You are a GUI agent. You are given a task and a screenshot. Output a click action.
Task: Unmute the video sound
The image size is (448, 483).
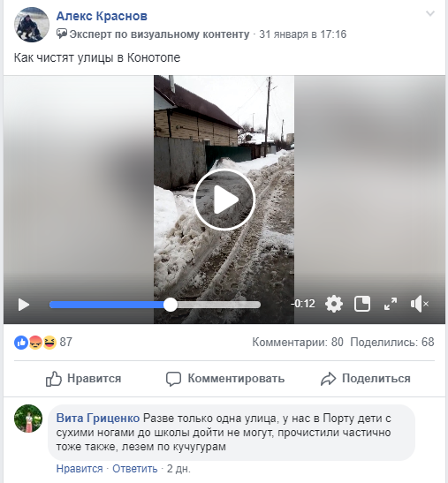pos(420,304)
